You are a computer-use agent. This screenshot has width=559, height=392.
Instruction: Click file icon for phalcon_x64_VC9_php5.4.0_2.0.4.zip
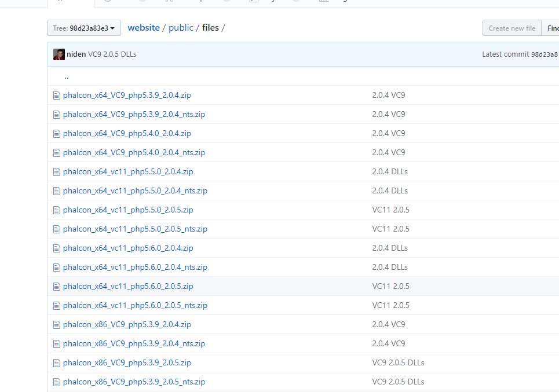pyautogui.click(x=56, y=134)
